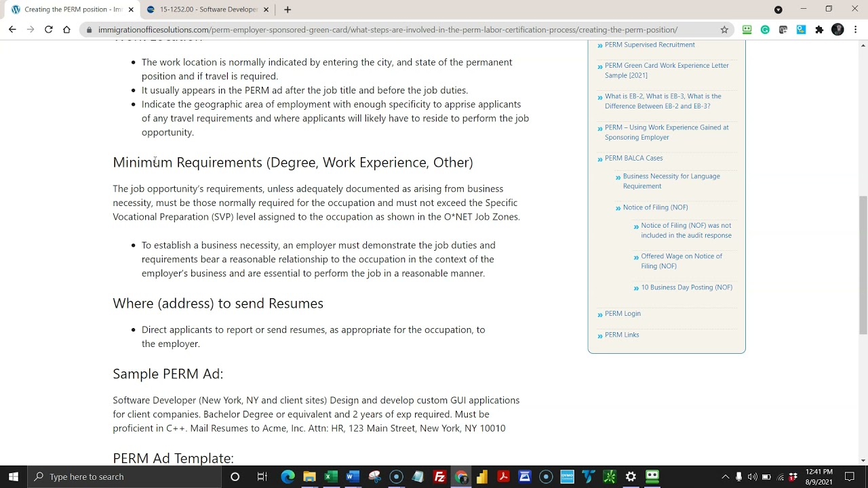This screenshot has height=488, width=868.
Task: Open the PERM Supervised Recruitment link
Action: point(650,45)
